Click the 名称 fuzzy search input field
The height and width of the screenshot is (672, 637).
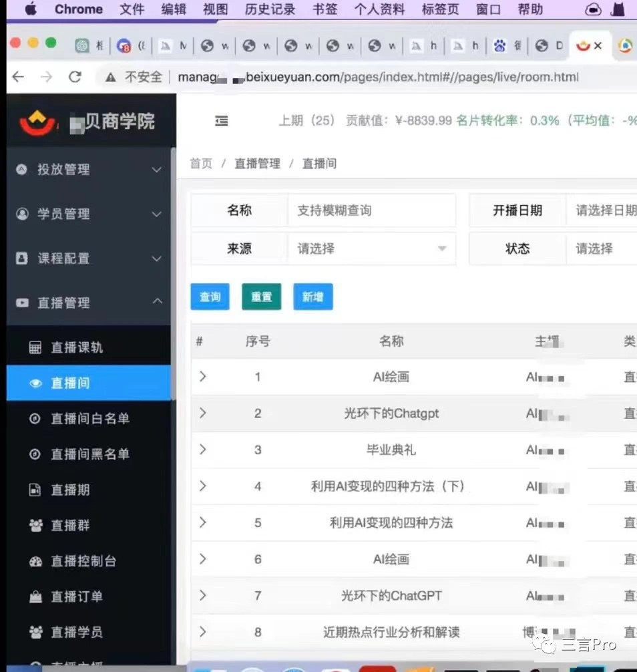point(371,210)
